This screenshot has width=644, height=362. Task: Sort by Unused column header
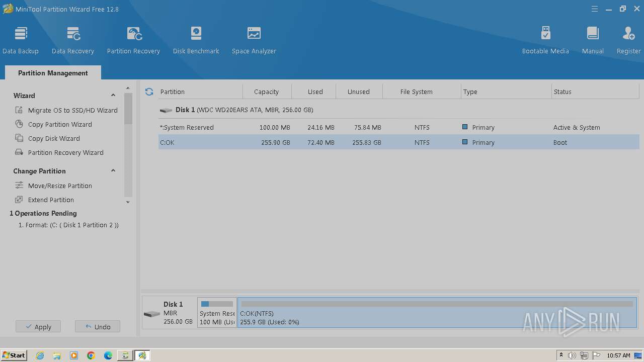pyautogui.click(x=359, y=92)
